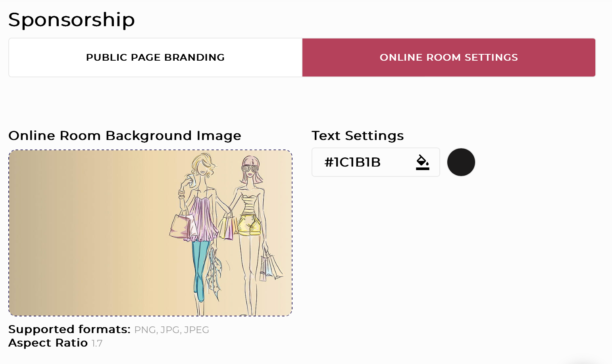Image resolution: width=612 pixels, height=364 pixels.
Task: Click the Text Settings heading
Action: tap(358, 136)
